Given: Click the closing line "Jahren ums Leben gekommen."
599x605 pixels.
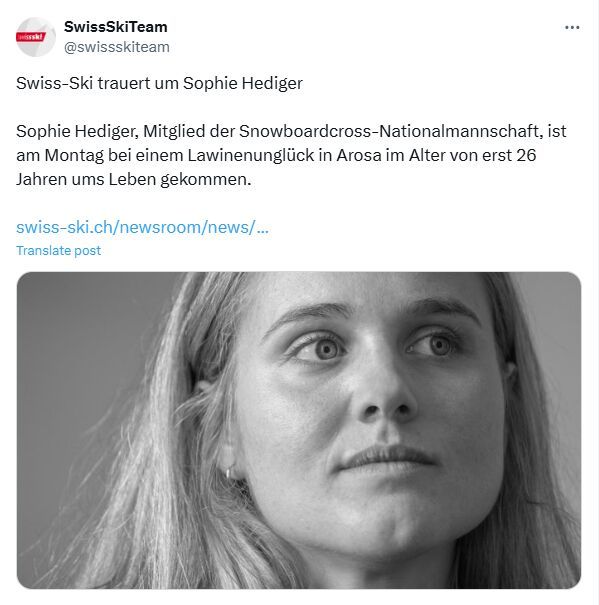Looking at the screenshot, I should [x=134, y=179].
